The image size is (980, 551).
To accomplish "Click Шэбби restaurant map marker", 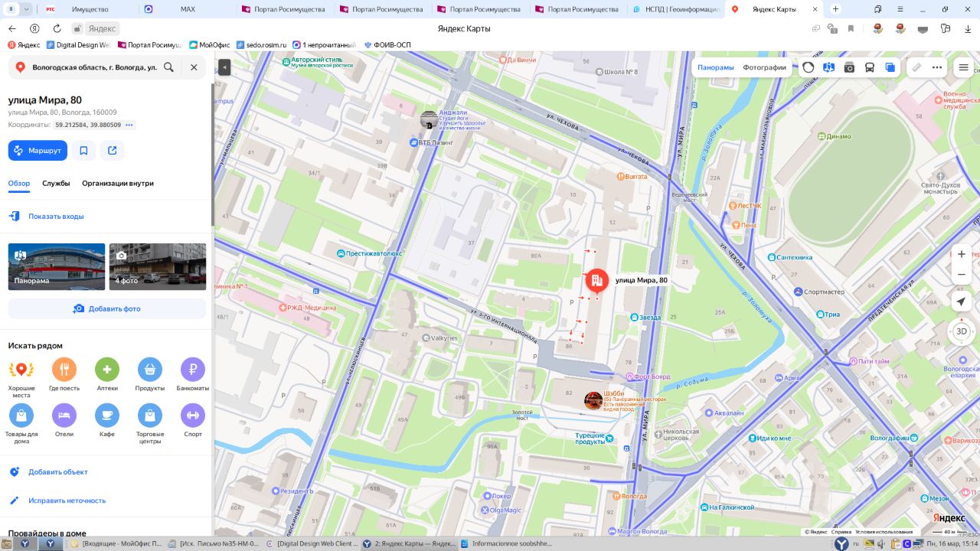I will [x=593, y=400].
